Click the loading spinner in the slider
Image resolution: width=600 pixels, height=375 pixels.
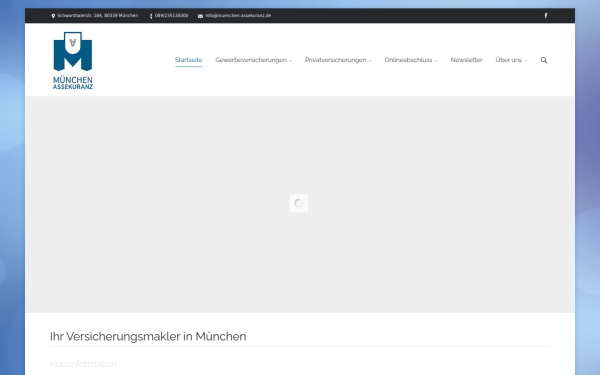(298, 203)
